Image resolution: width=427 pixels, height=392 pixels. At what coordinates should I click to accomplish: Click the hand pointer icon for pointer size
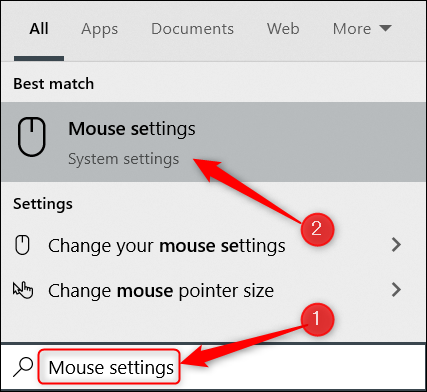pyautogui.click(x=23, y=290)
